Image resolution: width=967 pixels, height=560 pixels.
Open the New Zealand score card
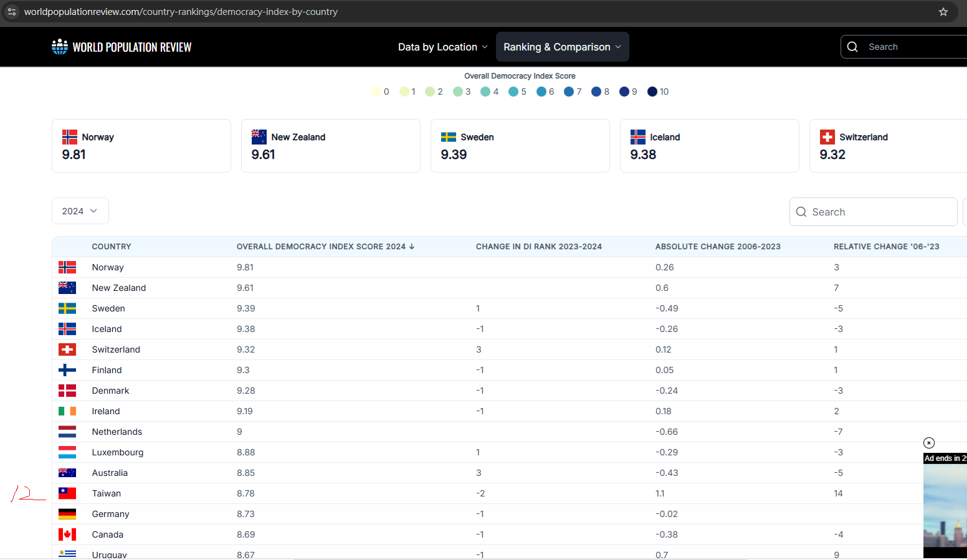(x=330, y=146)
